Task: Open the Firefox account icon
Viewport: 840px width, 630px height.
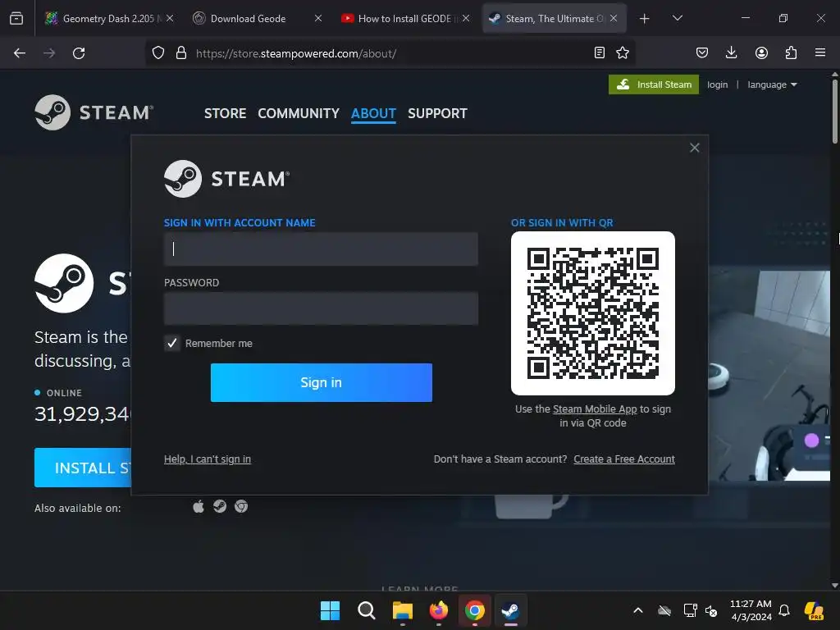Action: (761, 53)
